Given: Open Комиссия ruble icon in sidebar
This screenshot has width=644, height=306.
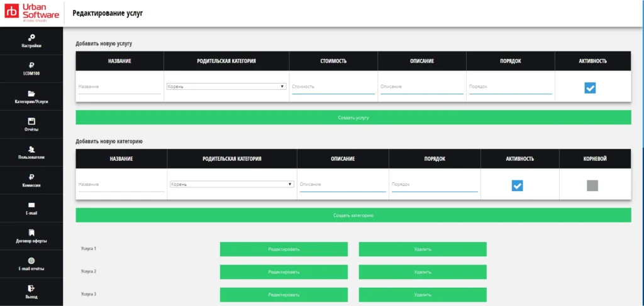Looking at the screenshot, I should pos(31,177).
